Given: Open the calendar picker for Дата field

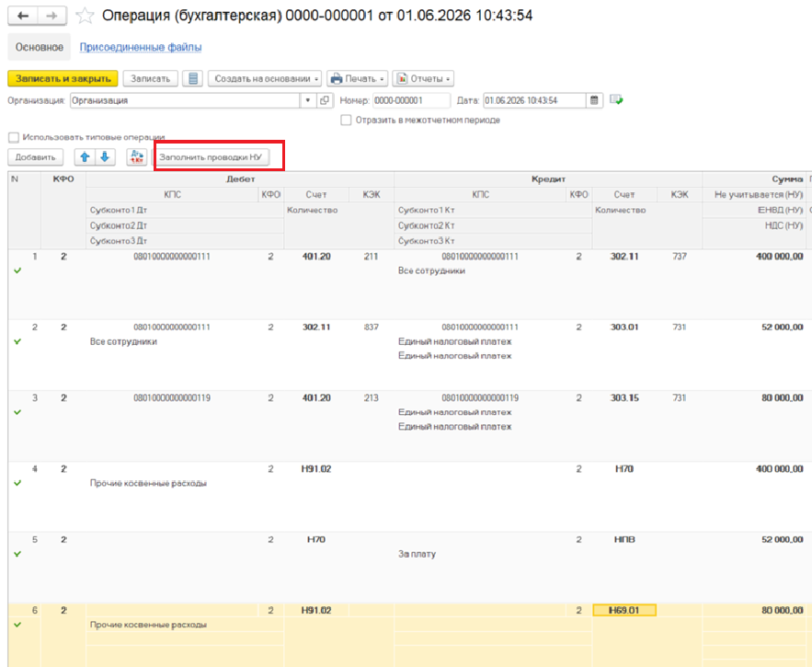Looking at the screenshot, I should coord(594,100).
